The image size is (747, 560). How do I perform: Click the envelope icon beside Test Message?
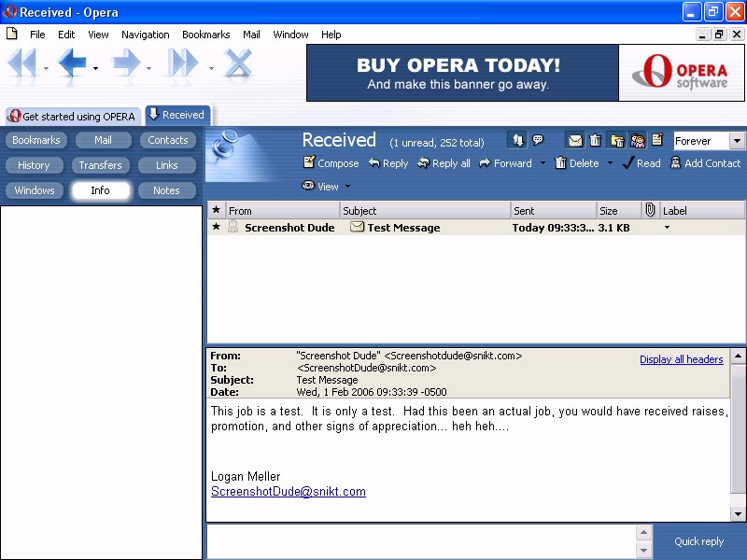(357, 227)
